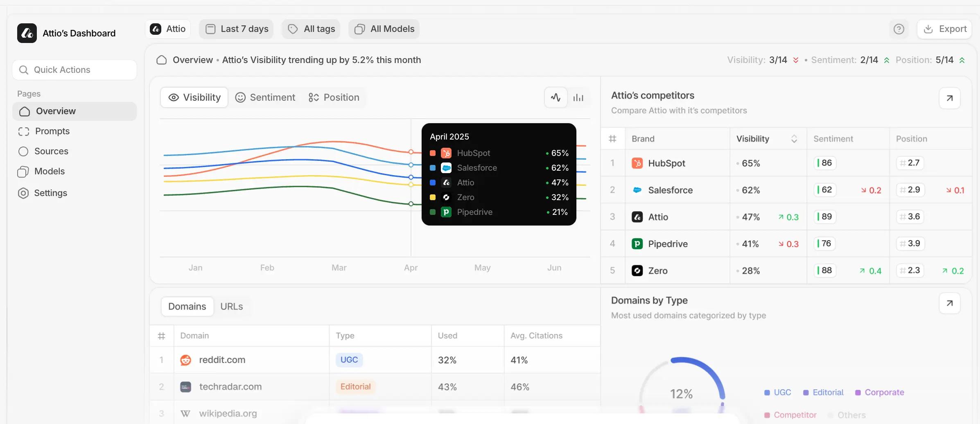Click the HubSpot logo in competitors table

point(637,163)
